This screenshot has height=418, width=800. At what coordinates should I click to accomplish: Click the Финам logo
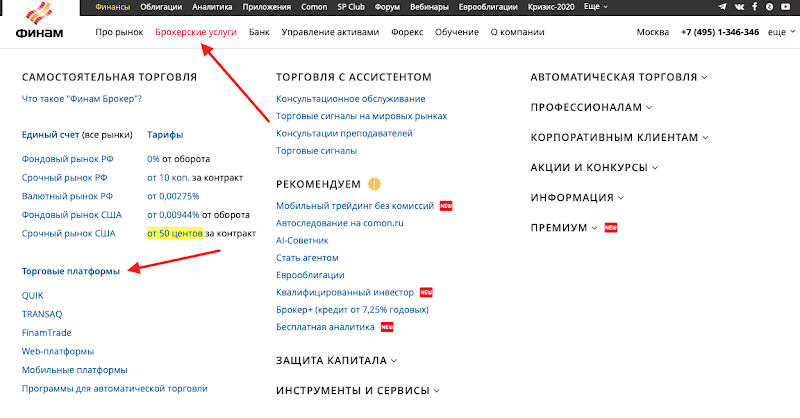click(x=39, y=21)
